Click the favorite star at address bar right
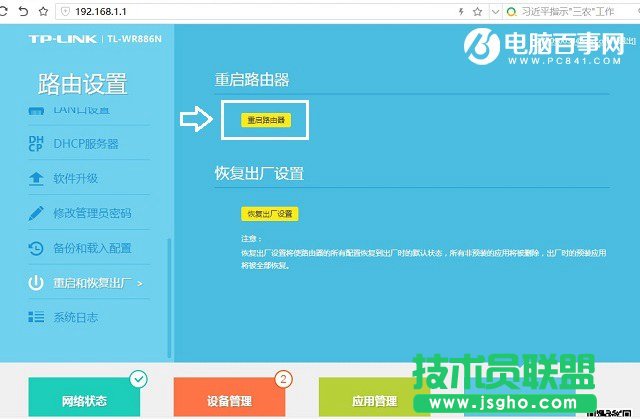 [477, 11]
